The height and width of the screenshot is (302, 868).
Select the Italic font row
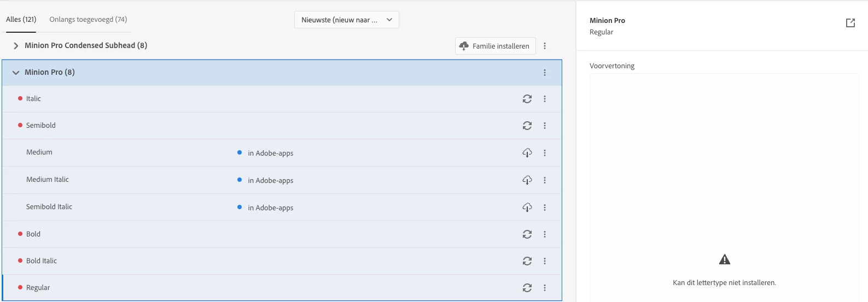tap(282, 99)
